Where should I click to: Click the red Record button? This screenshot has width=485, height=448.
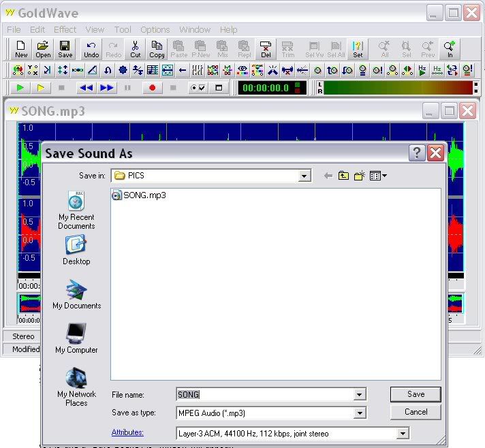pyautogui.click(x=152, y=88)
